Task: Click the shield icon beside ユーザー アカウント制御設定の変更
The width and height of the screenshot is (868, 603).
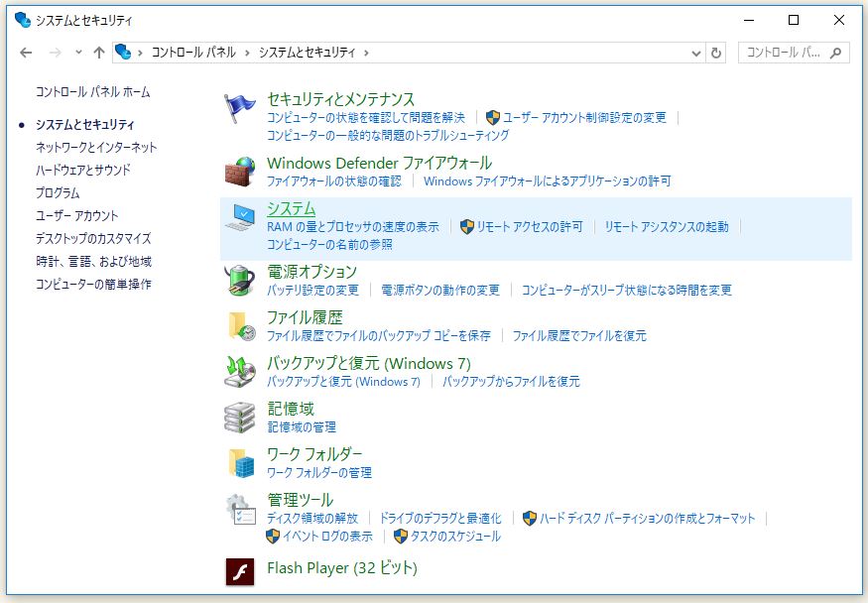Action: tap(493, 117)
